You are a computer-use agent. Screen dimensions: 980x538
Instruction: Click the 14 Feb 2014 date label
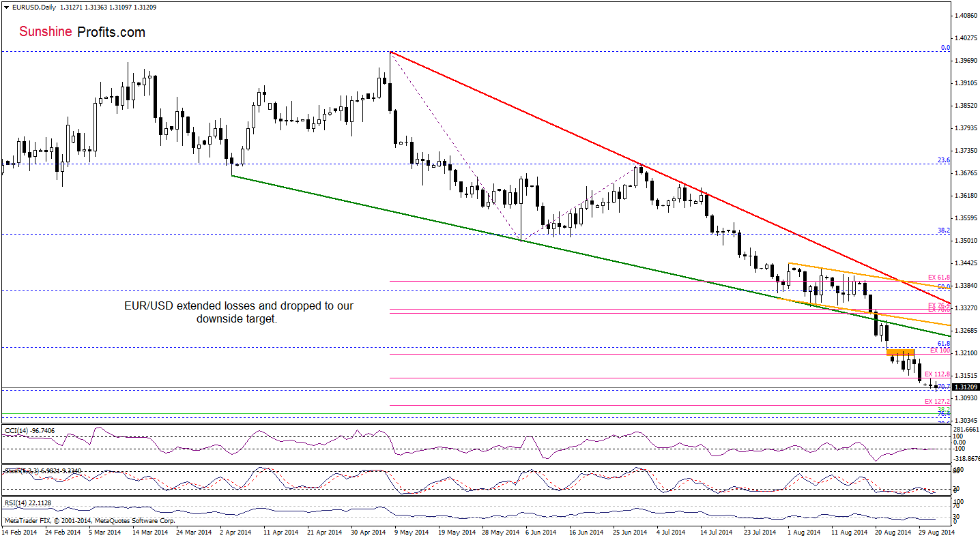[x=18, y=532]
